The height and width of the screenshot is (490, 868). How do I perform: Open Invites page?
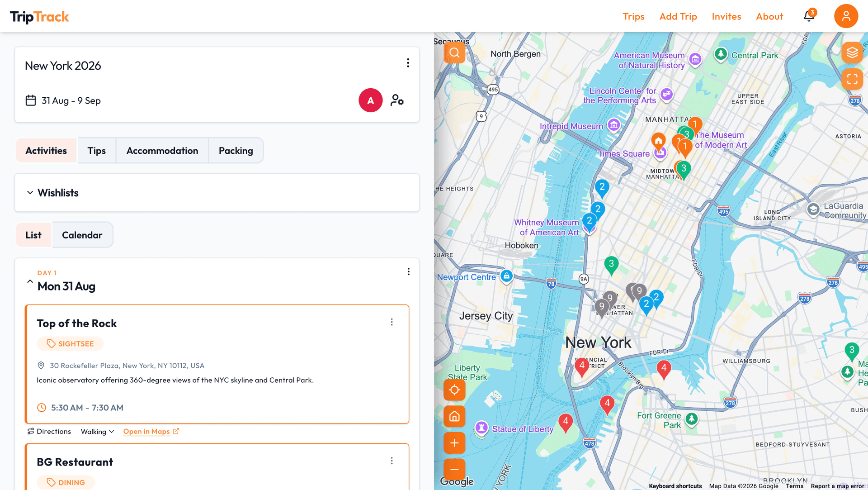coord(726,17)
